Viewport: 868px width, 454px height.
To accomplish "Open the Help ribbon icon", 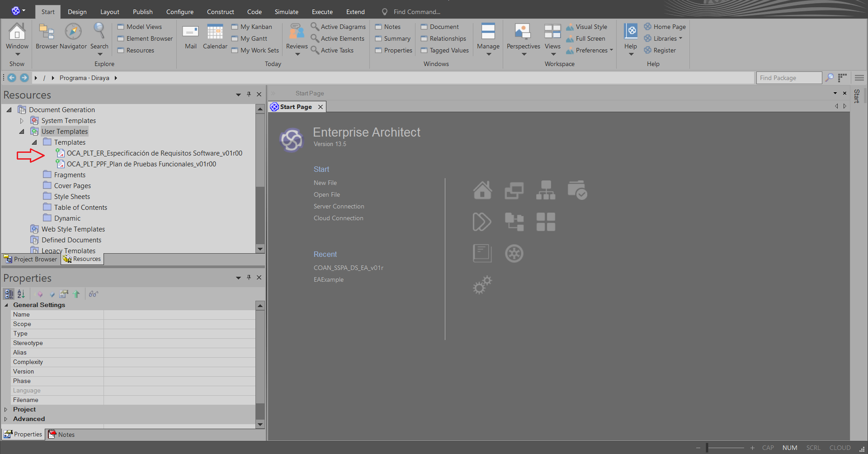I will tap(631, 39).
